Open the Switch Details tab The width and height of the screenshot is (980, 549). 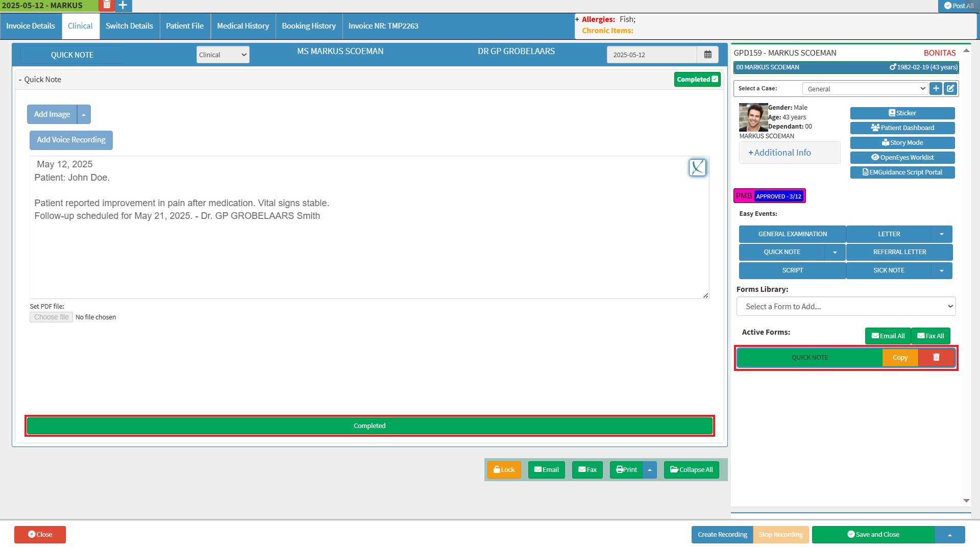click(129, 26)
